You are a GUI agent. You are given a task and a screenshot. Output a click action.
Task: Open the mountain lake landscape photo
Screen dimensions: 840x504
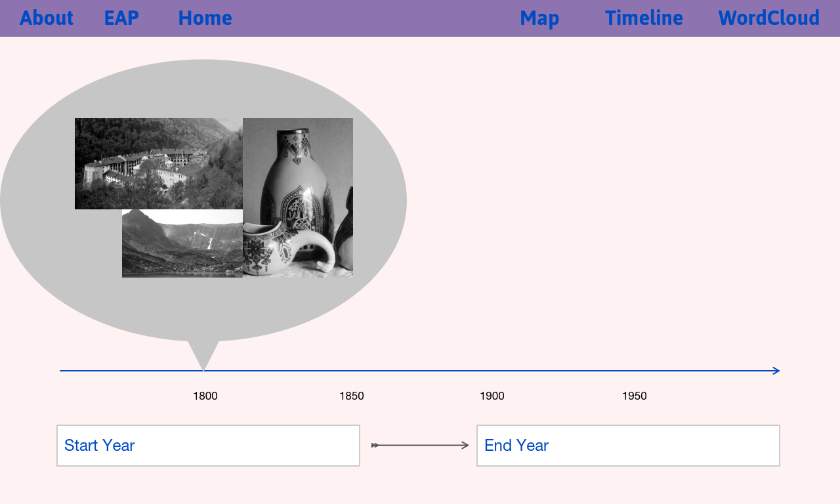coord(182,243)
